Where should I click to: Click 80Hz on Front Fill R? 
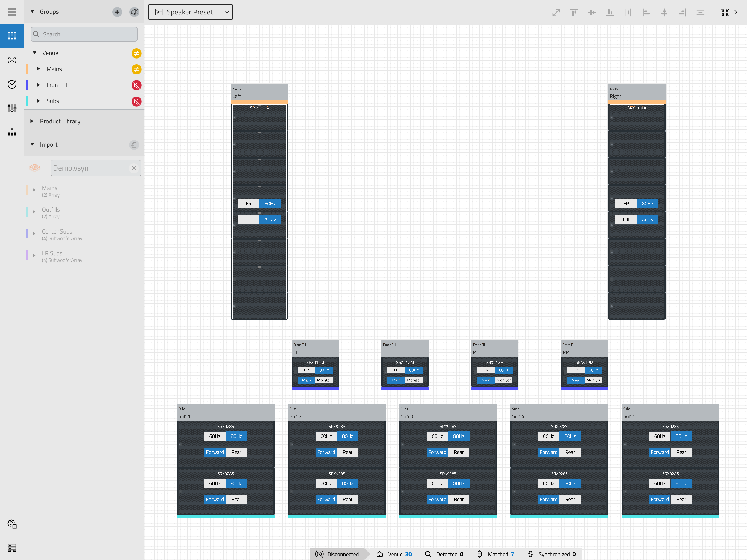(x=503, y=370)
